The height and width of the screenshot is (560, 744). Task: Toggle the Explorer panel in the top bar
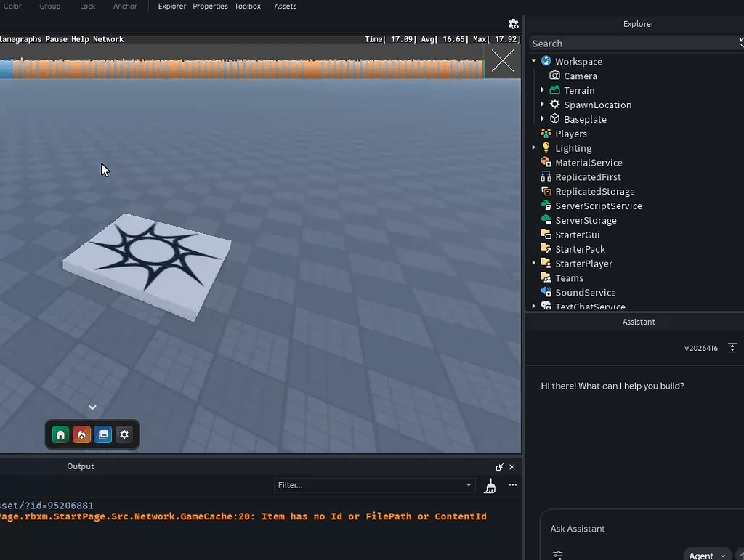(x=172, y=6)
